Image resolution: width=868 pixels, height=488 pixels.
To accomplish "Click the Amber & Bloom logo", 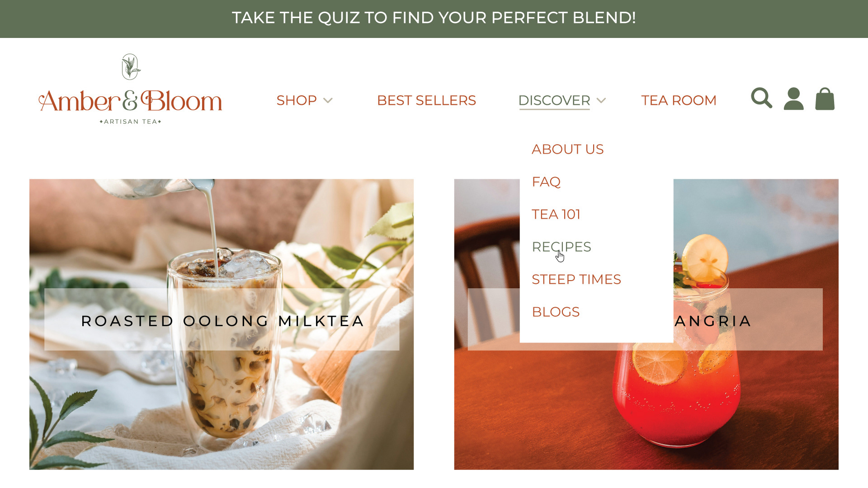I will tap(130, 101).
